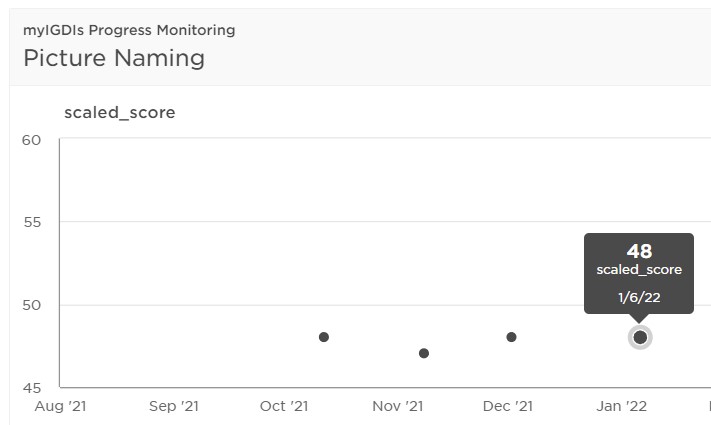This screenshot has width=711, height=425.
Task: Click the myIGDIs Progress Monitoring subtitle
Action: click(x=129, y=30)
